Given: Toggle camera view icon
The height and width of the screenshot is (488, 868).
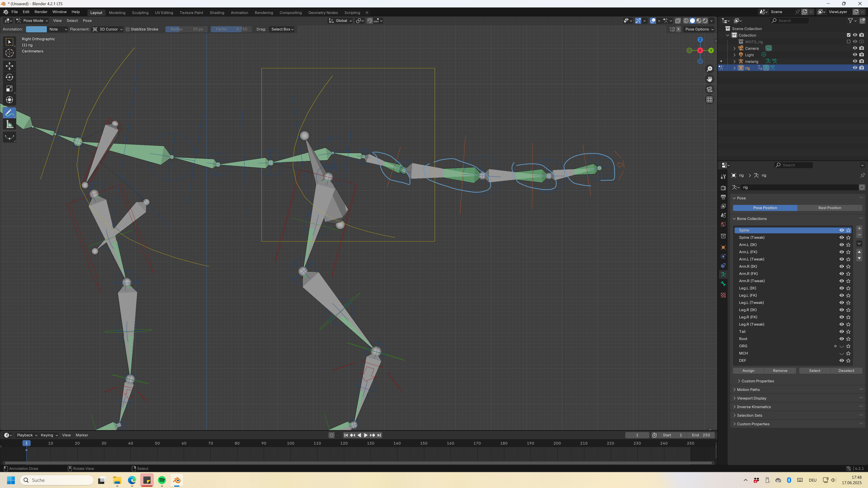Looking at the screenshot, I should 709,89.
